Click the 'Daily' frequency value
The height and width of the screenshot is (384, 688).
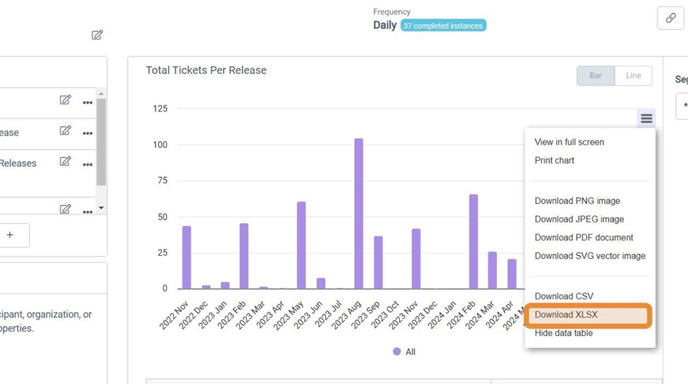point(385,25)
